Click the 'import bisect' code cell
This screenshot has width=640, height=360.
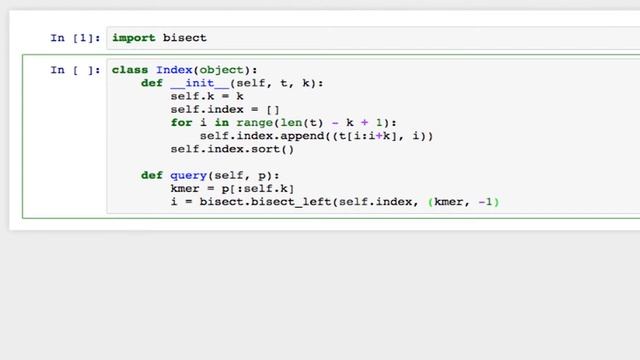[373, 38]
